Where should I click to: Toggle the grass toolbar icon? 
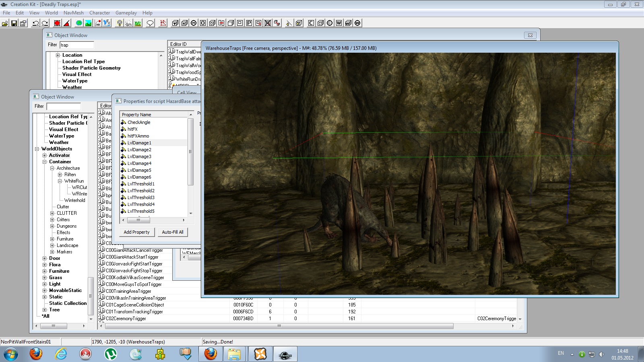tap(138, 23)
